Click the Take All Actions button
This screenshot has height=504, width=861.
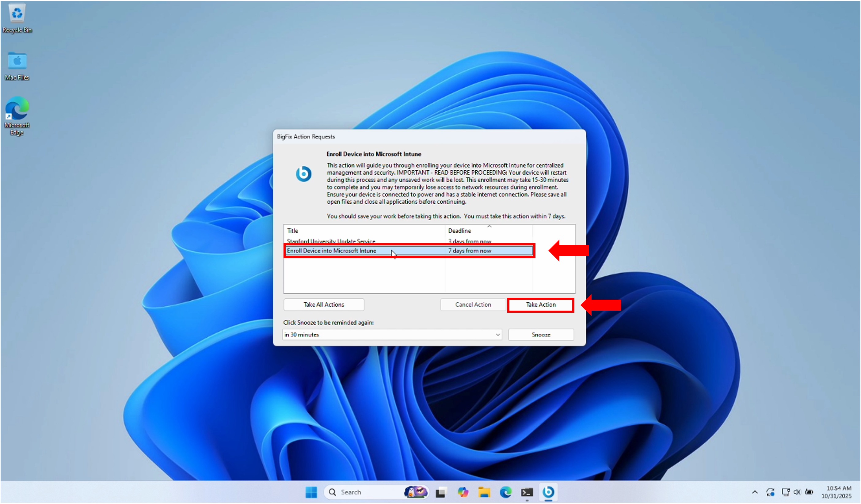(x=323, y=305)
